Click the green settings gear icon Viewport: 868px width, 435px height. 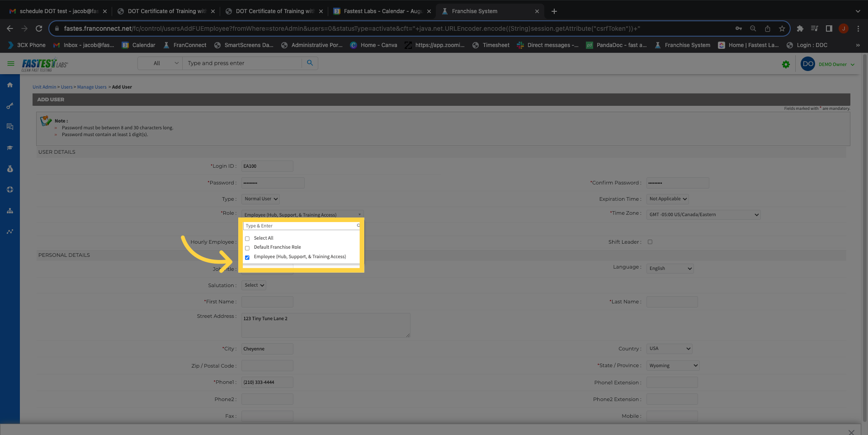pos(786,65)
